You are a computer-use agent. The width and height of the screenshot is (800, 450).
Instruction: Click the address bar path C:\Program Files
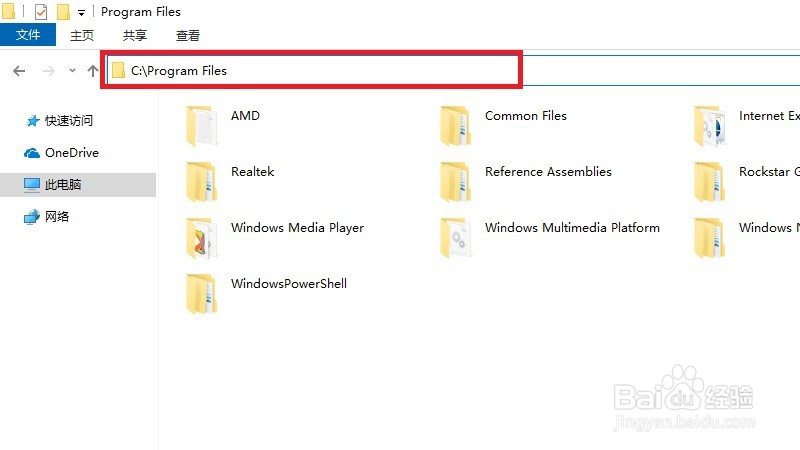[179, 70]
